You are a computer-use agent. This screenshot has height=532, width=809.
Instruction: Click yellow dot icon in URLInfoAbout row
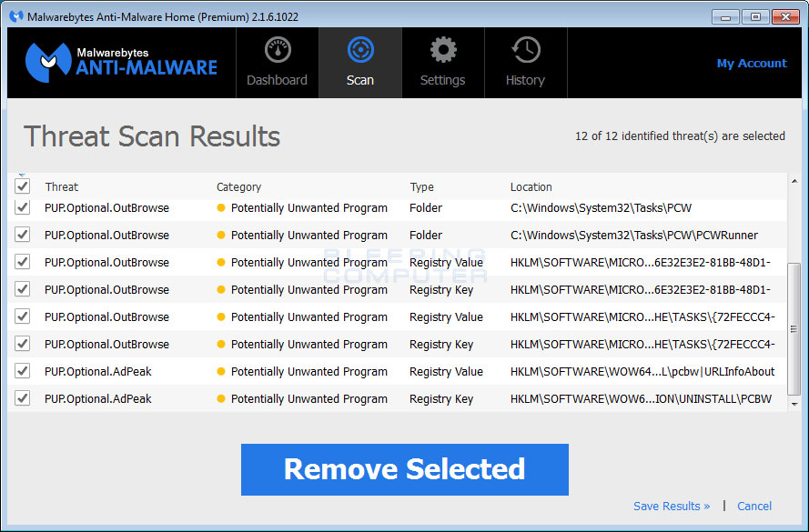point(221,371)
